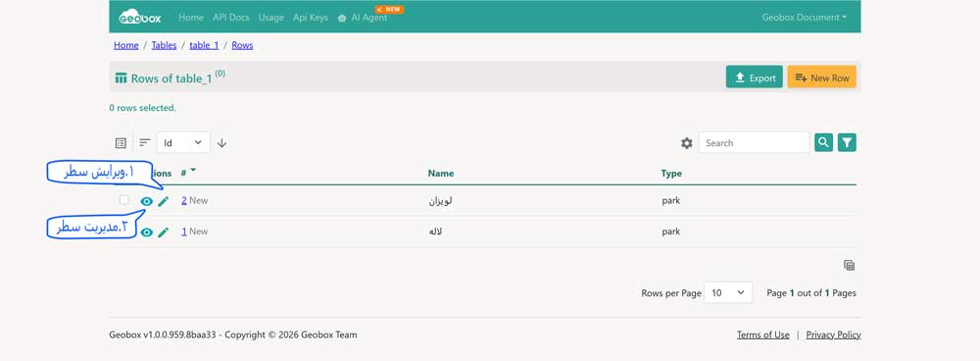Click the Rows of table_1 table icon
The image size is (980, 361).
point(122,78)
